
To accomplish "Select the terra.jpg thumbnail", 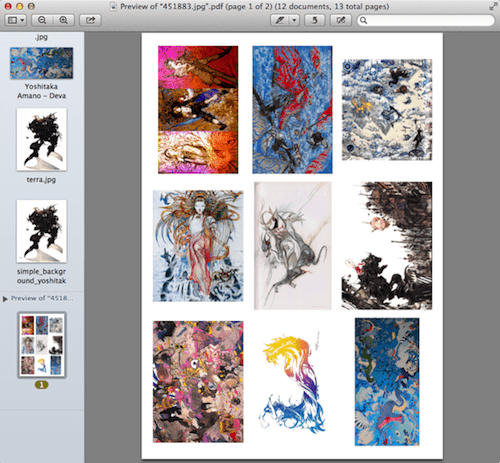I will click(42, 139).
